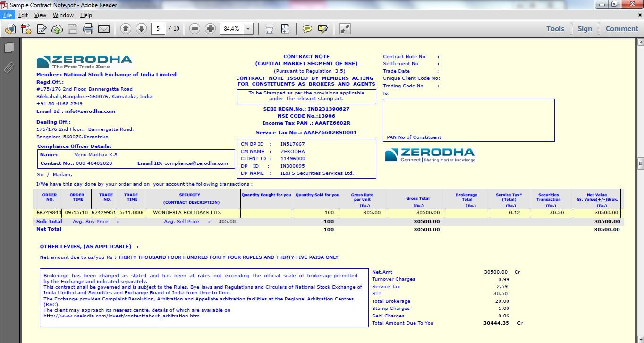The image size is (644, 343).
Task: Click trade number 67429951
Action: [103, 213]
